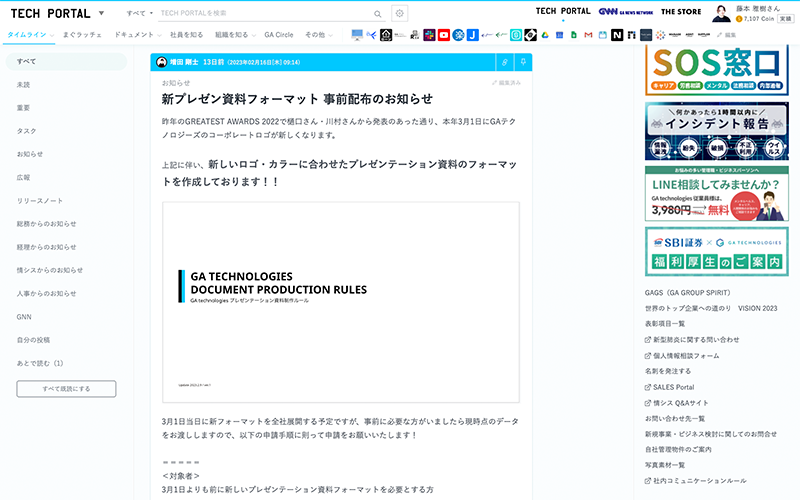
Task: Open the presentation rules slide thumbnail
Action: [x=341, y=302]
